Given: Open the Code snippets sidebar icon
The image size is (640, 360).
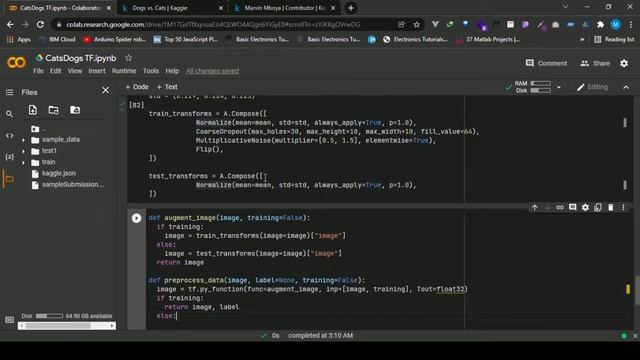Looking at the screenshot, I should (9, 136).
